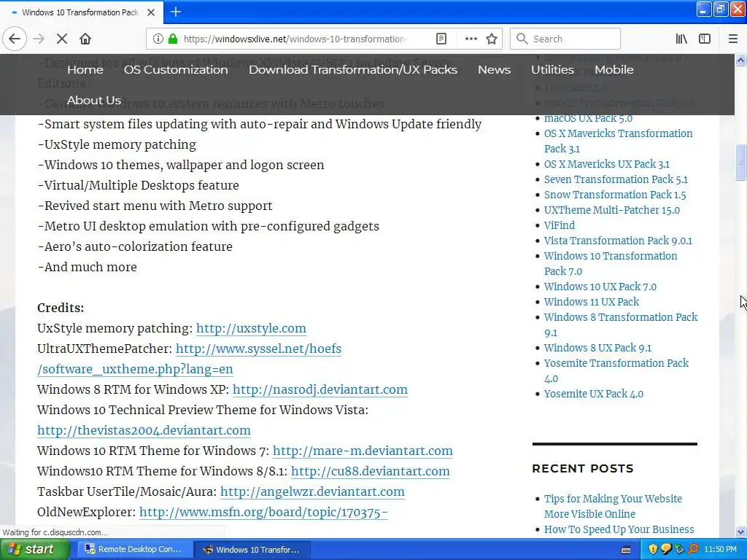Open the mare-m.deviantart.com link
Screen dimensions: 747x560
[x=363, y=451]
